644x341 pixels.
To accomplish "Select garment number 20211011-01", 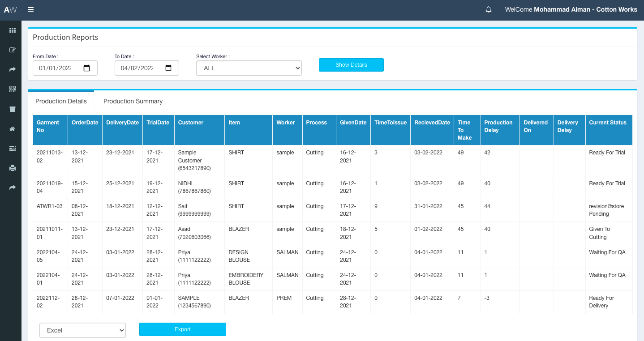I will point(50,233).
